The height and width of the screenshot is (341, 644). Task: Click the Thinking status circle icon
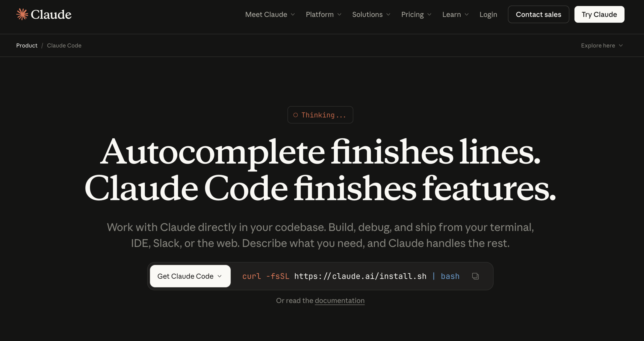click(296, 115)
